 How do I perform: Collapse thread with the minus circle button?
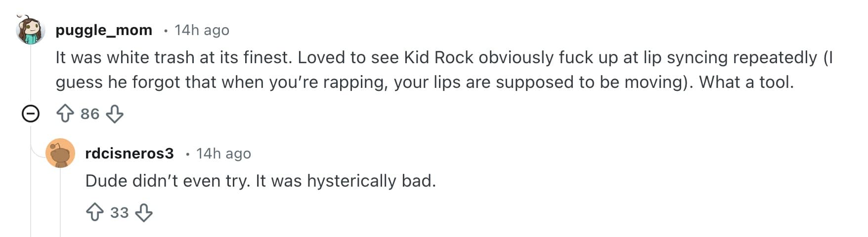point(31,114)
